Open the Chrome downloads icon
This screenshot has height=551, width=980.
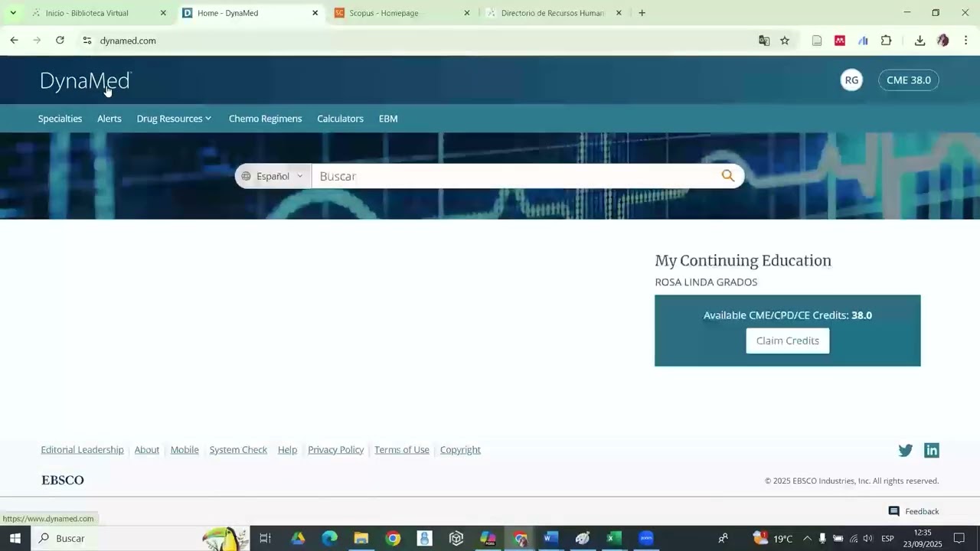(x=920, y=41)
